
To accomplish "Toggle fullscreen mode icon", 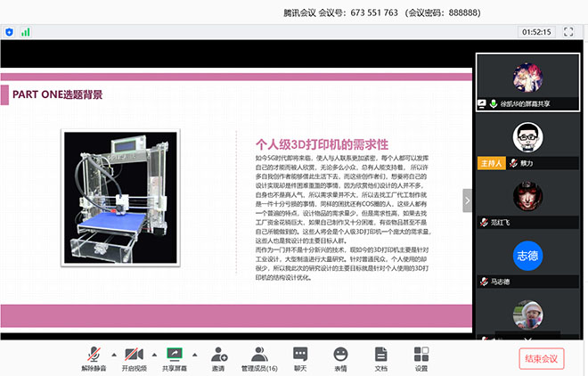I will pos(568,31).
